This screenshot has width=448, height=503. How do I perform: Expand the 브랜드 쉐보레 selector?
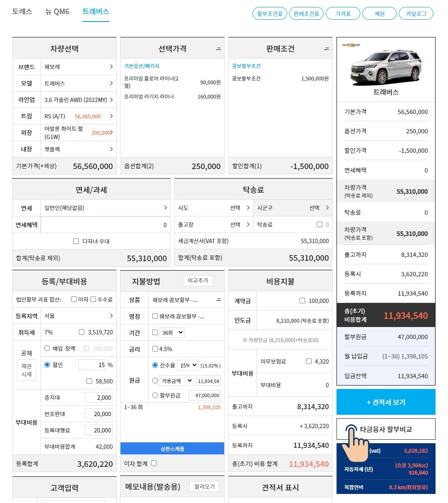(x=78, y=67)
